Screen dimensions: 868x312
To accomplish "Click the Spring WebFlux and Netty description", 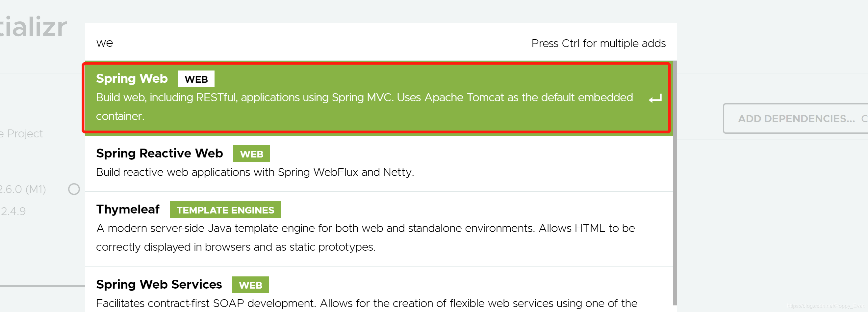I will [x=255, y=172].
